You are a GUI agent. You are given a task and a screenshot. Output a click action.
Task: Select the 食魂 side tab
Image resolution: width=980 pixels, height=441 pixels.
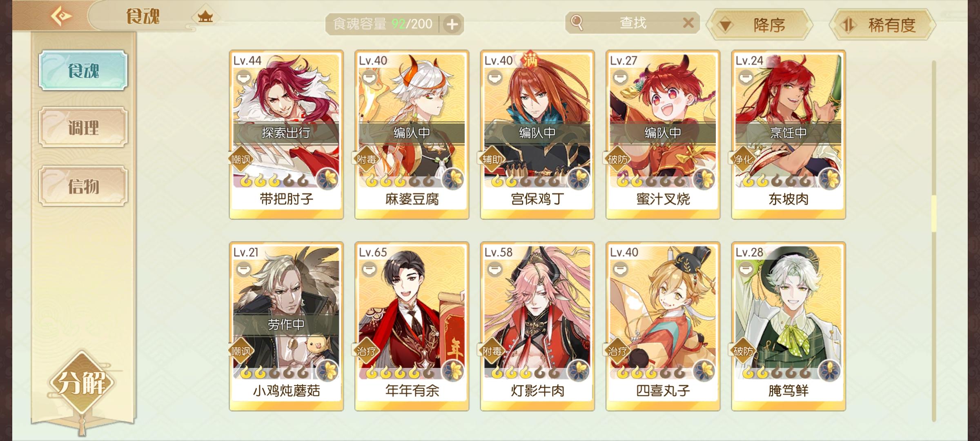[83, 71]
